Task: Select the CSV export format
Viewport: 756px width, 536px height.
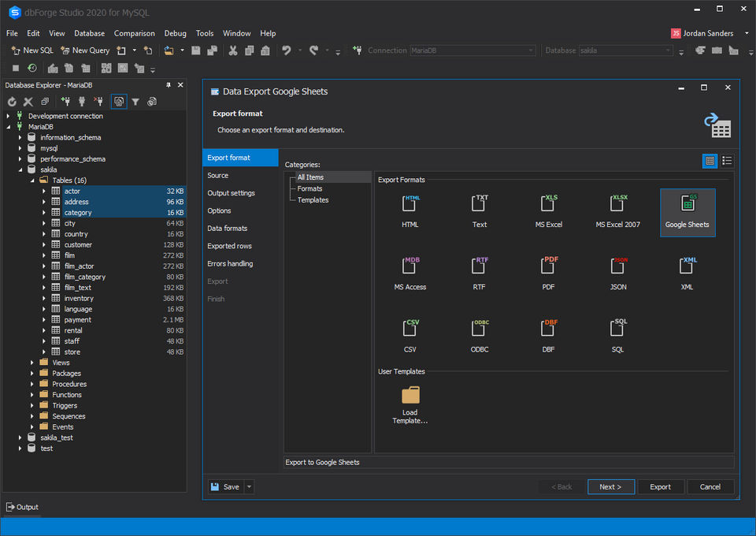Action: click(410, 329)
